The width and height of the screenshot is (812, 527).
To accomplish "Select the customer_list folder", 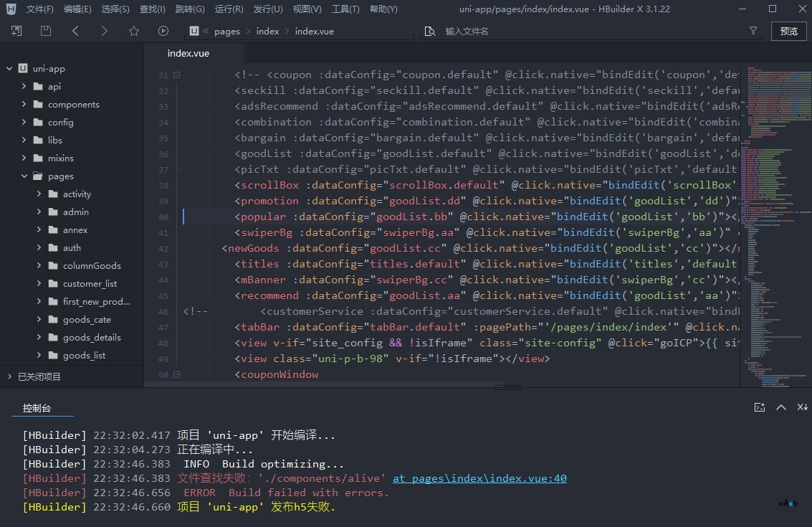I will 90,283.
